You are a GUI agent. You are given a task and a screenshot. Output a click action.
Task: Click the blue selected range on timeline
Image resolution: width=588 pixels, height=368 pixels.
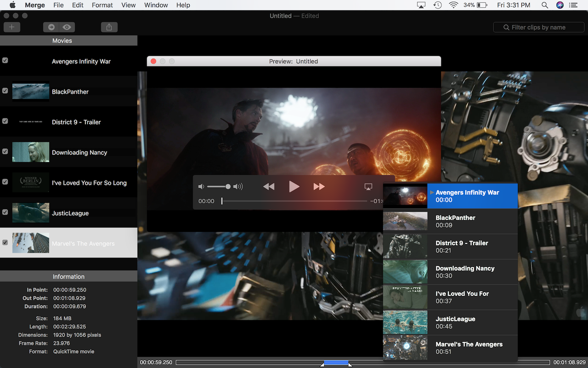coord(336,362)
